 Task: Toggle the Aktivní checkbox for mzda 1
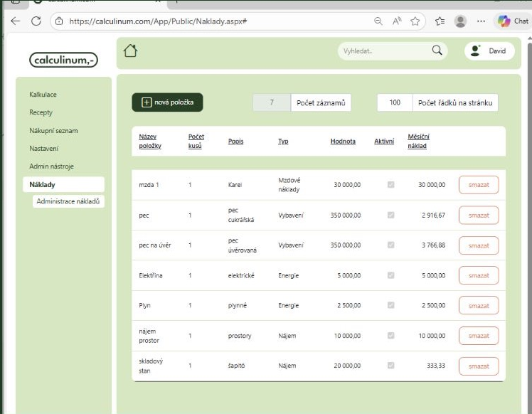(x=391, y=185)
